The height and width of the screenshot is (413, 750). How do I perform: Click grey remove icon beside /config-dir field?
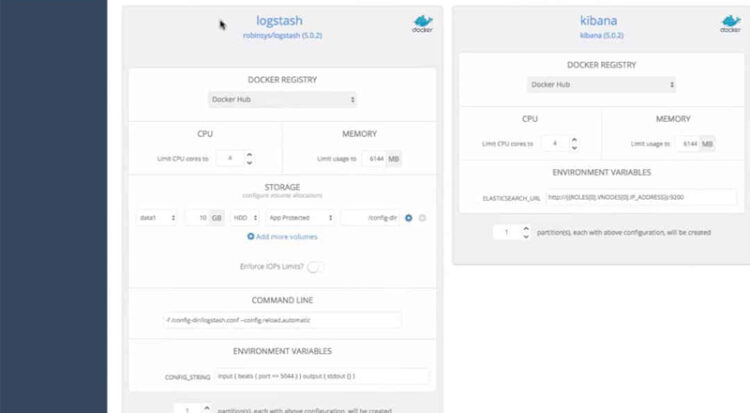pos(422,218)
